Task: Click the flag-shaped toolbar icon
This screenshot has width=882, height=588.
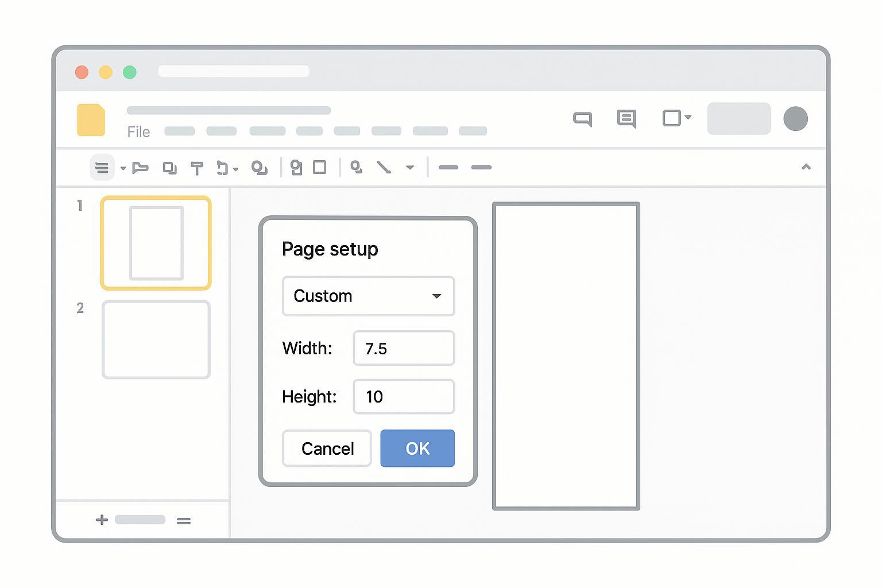Action: tap(140, 168)
